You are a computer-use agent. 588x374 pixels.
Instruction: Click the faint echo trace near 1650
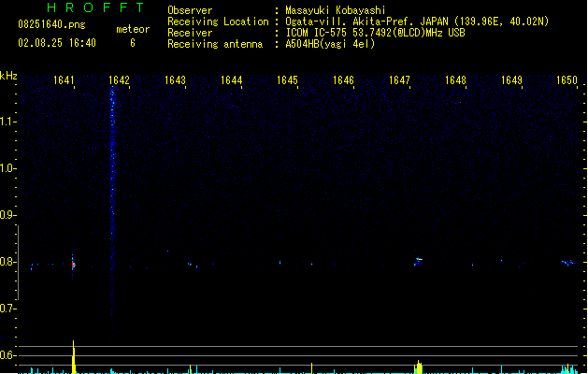pos(569,263)
